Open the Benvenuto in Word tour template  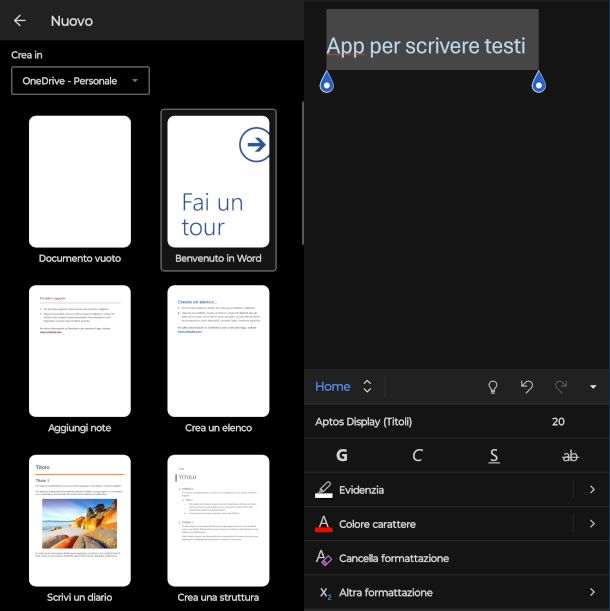coord(218,190)
